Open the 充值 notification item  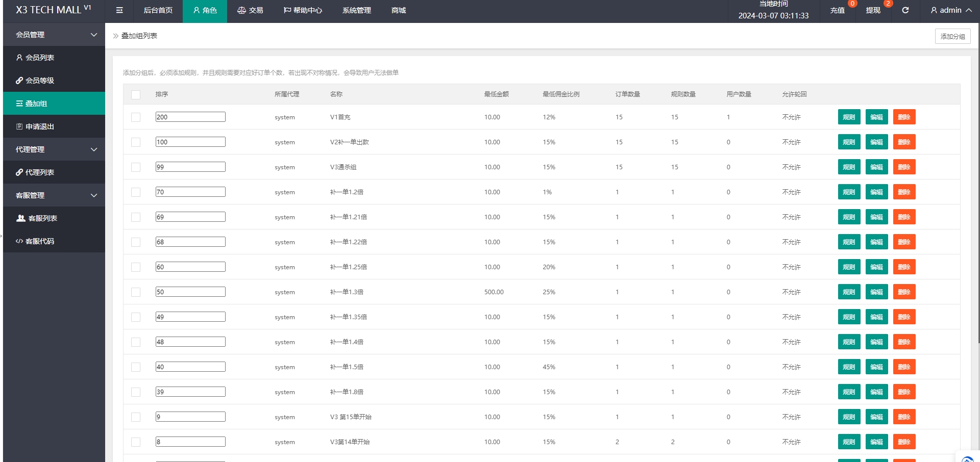pyautogui.click(x=838, y=10)
